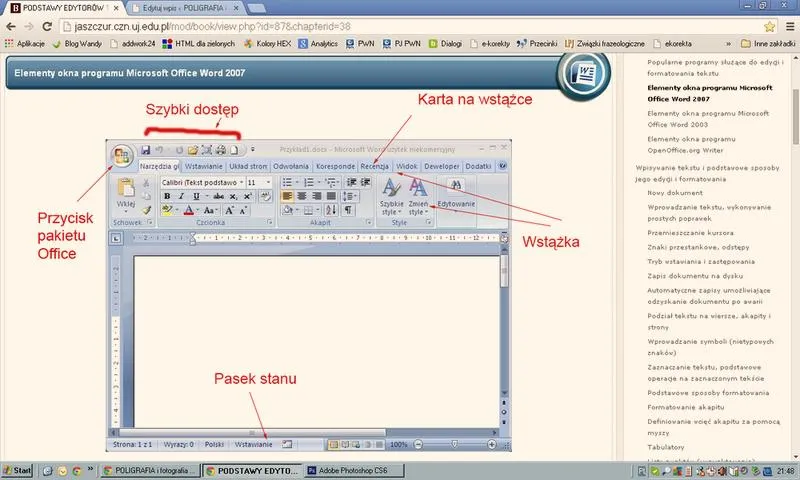Switch to the Odwołania ribbon tab
800x480 pixels.
(x=291, y=166)
